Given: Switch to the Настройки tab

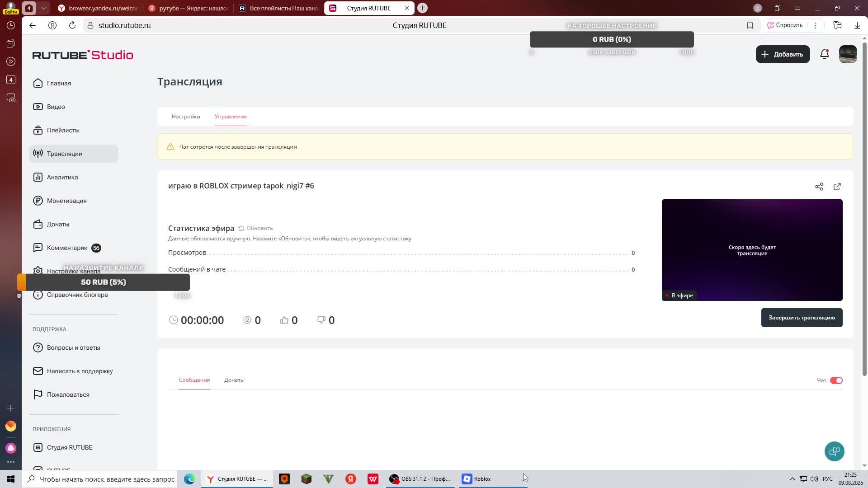Looking at the screenshot, I should coord(185,117).
